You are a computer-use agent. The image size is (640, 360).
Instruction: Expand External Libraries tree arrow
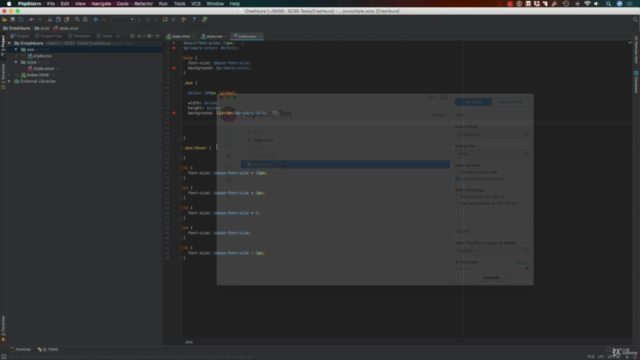click(x=9, y=81)
